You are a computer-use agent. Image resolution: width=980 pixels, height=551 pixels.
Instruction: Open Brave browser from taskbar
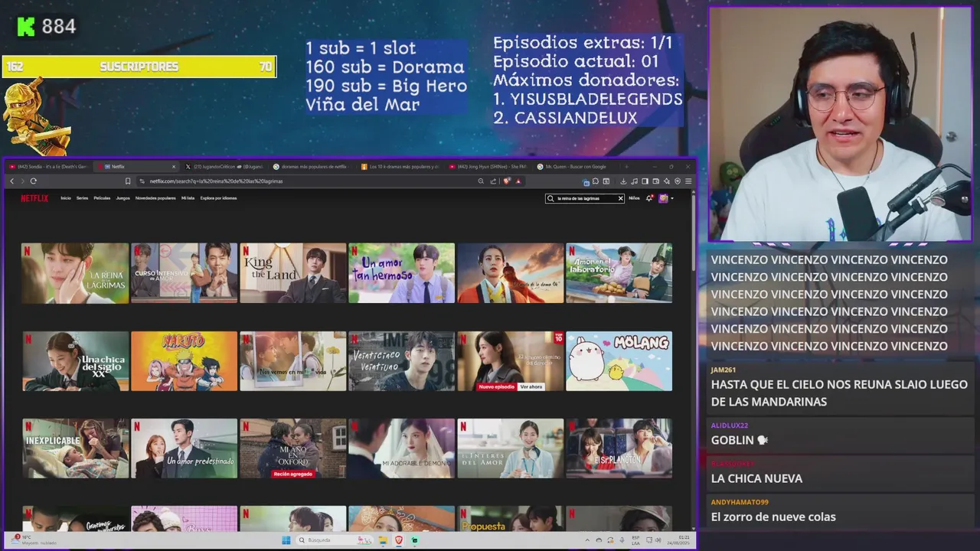(399, 540)
